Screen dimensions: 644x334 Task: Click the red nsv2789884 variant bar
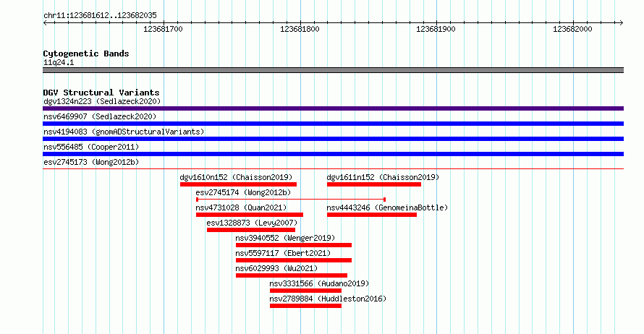pyautogui.click(x=305, y=306)
